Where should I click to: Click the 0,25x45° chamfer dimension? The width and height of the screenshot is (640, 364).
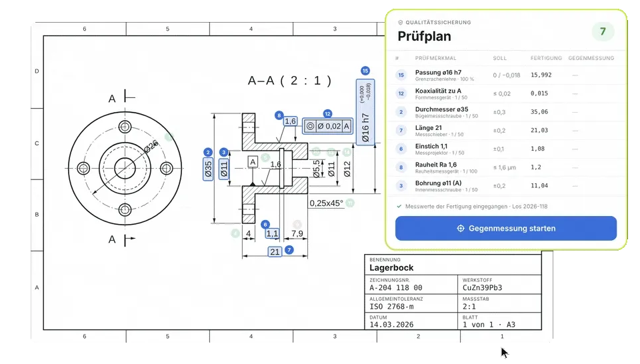pos(326,203)
